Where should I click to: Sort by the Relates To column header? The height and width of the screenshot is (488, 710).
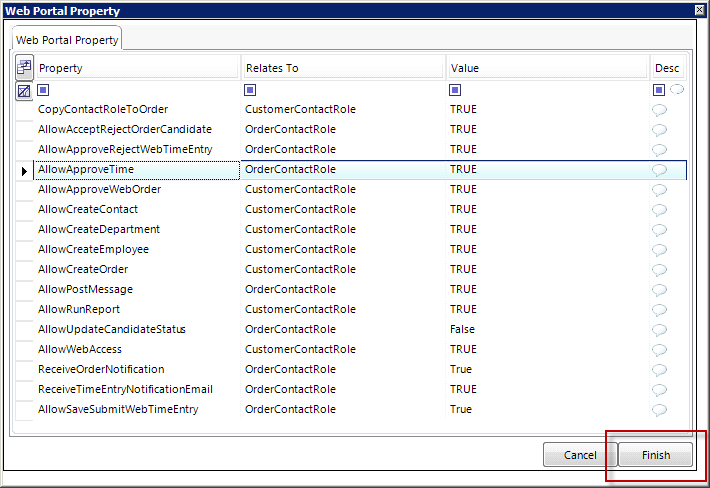click(342, 68)
